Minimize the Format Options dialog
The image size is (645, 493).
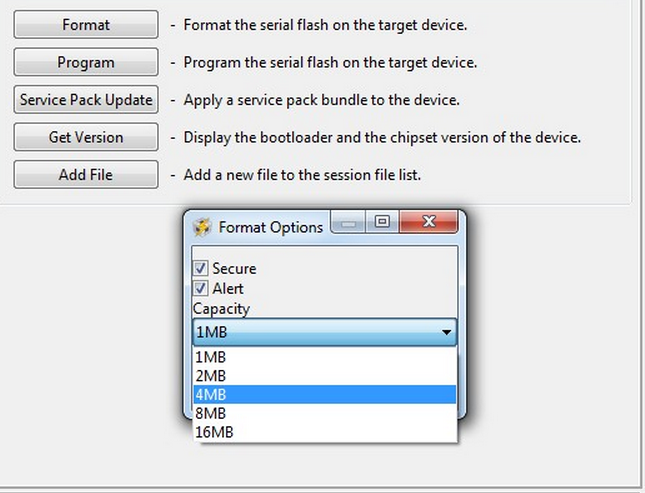348,224
